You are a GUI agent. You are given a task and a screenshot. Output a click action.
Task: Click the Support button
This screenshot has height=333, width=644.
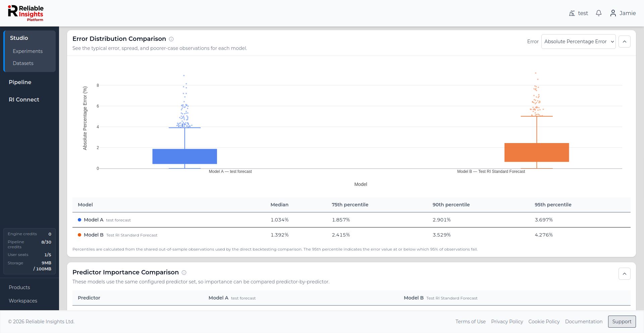[622, 322]
